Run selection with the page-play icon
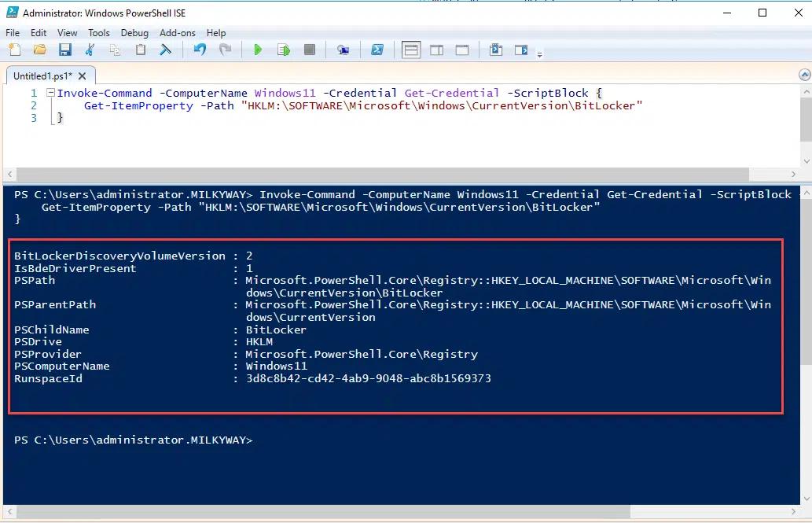 point(283,50)
